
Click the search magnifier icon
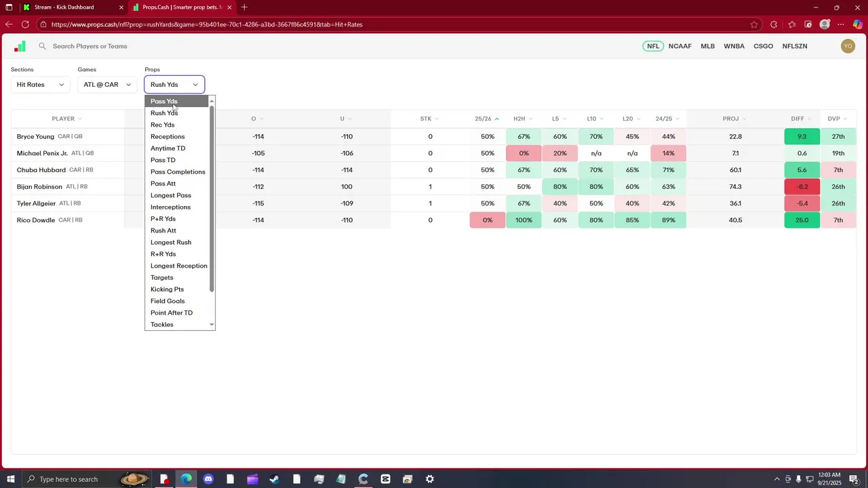pos(42,46)
